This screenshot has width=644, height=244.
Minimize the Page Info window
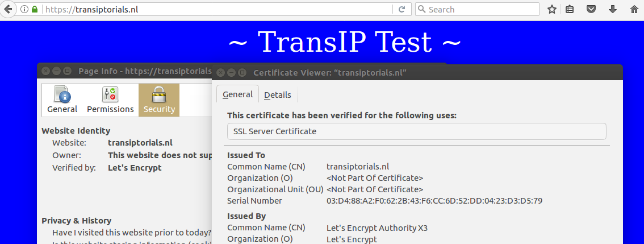click(57, 71)
